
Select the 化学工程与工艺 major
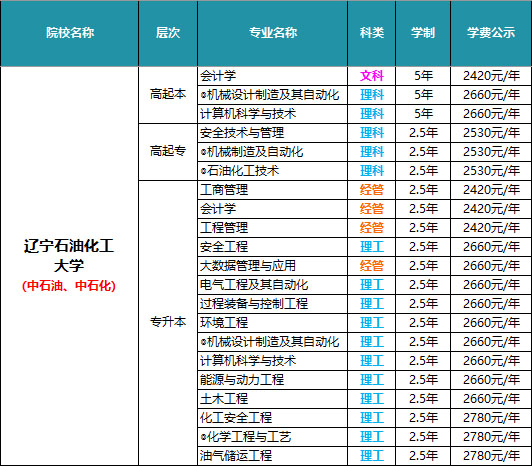click(246, 437)
